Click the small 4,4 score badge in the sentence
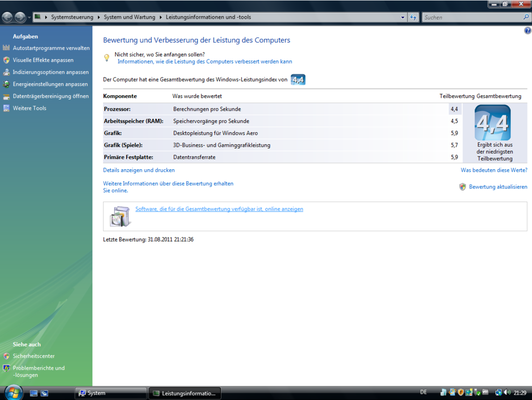532x400 pixels. pos(298,80)
